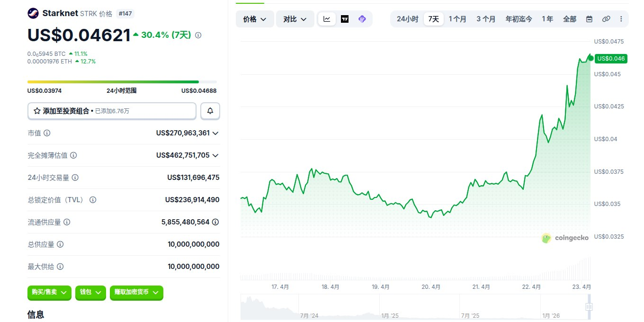This screenshot has width=644, height=322.
Task: Click the chart link share icon
Action: tap(606, 19)
